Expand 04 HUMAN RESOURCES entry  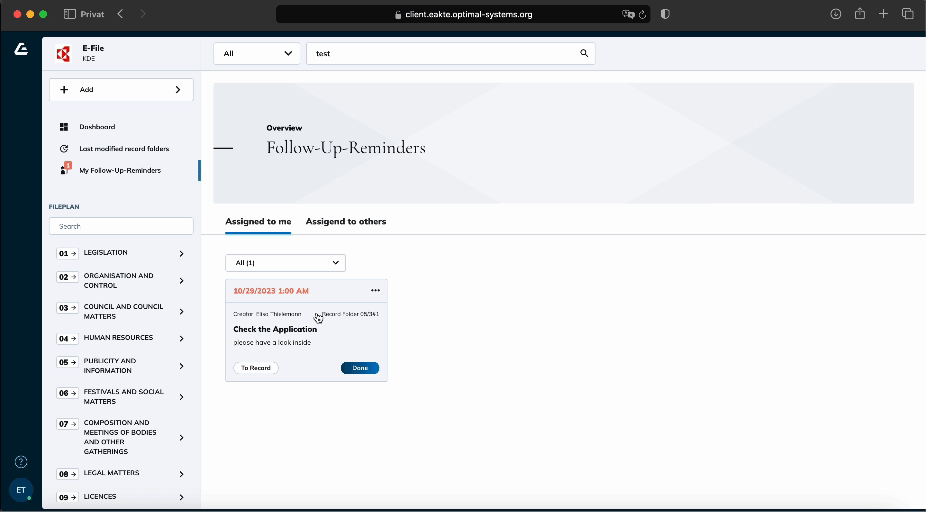pyautogui.click(x=181, y=339)
